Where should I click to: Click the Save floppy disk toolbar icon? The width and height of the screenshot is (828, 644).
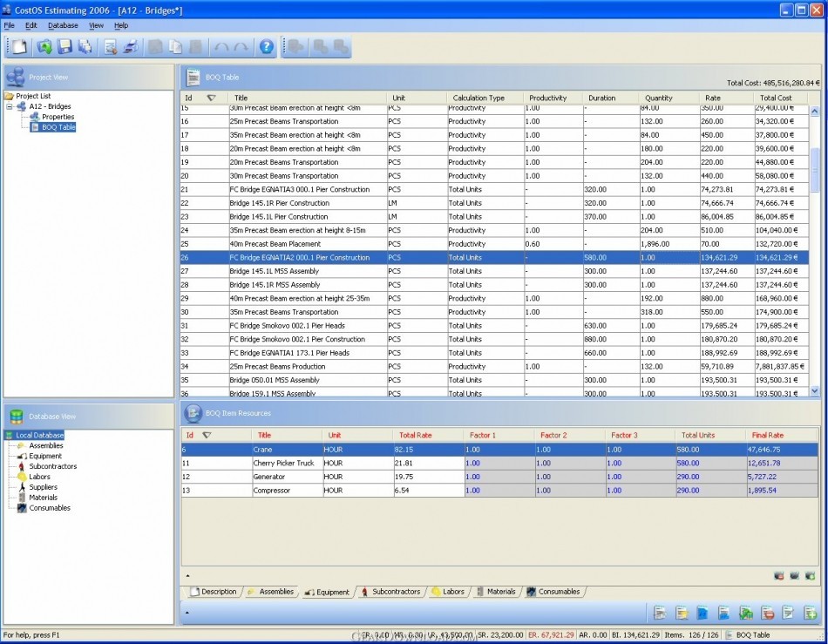(64, 47)
